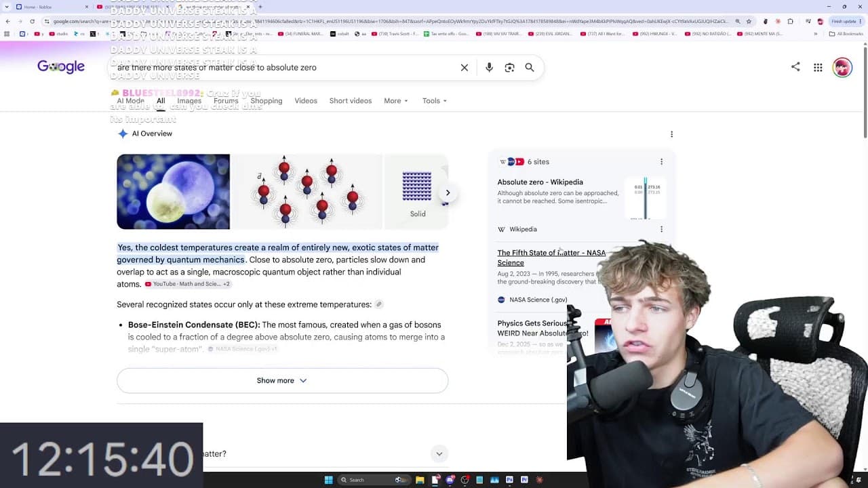Switch to the Videos results tab
This screenshot has width=868, height=488.
306,101
